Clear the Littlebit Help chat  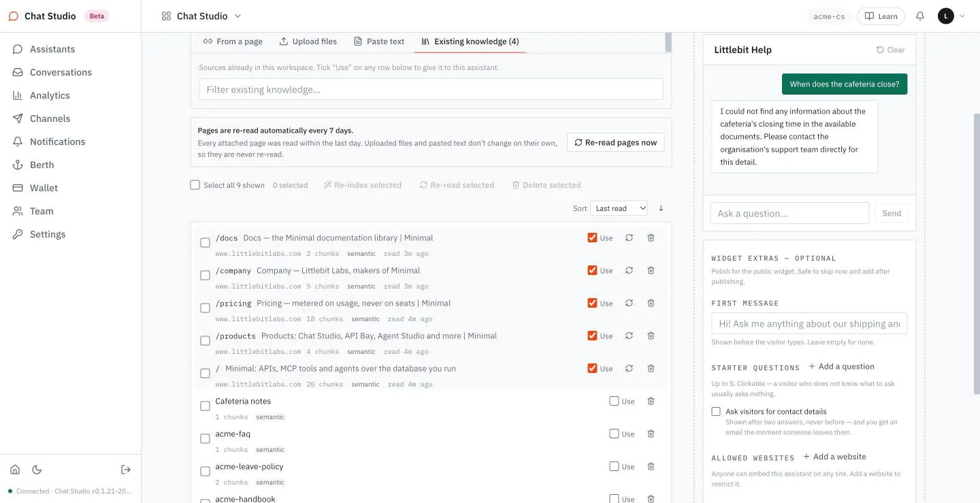click(890, 50)
